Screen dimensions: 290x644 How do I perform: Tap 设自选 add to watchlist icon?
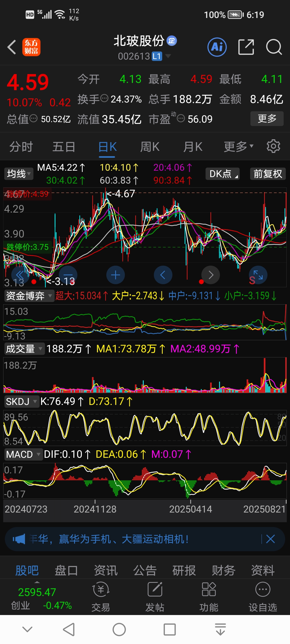coord(263,597)
